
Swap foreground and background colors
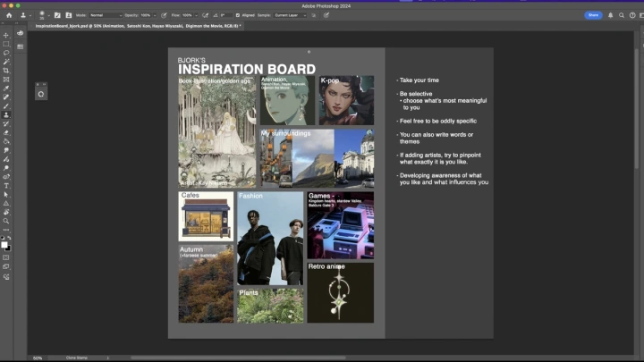tap(9, 238)
